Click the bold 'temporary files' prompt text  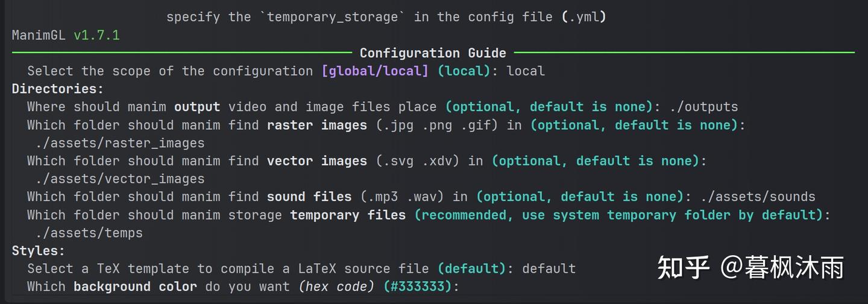click(348, 215)
